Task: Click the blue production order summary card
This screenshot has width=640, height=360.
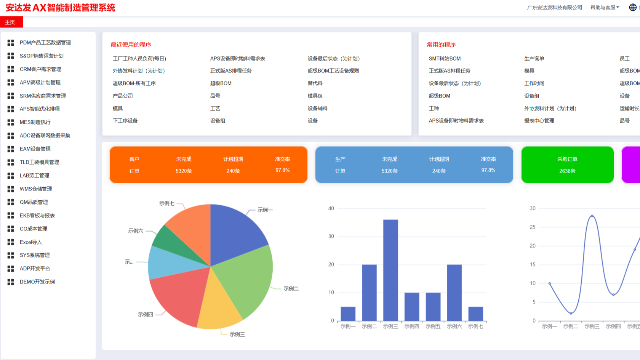Action: point(414,164)
